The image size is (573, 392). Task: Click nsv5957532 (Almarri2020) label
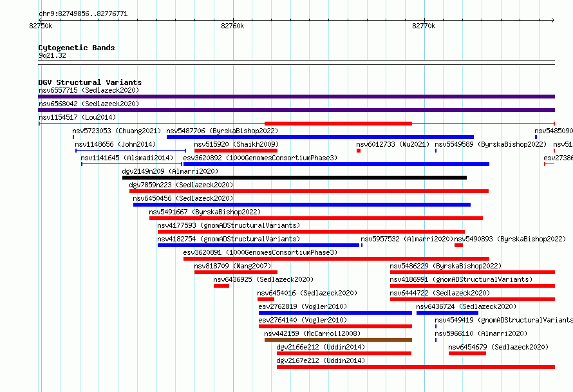pos(407,239)
